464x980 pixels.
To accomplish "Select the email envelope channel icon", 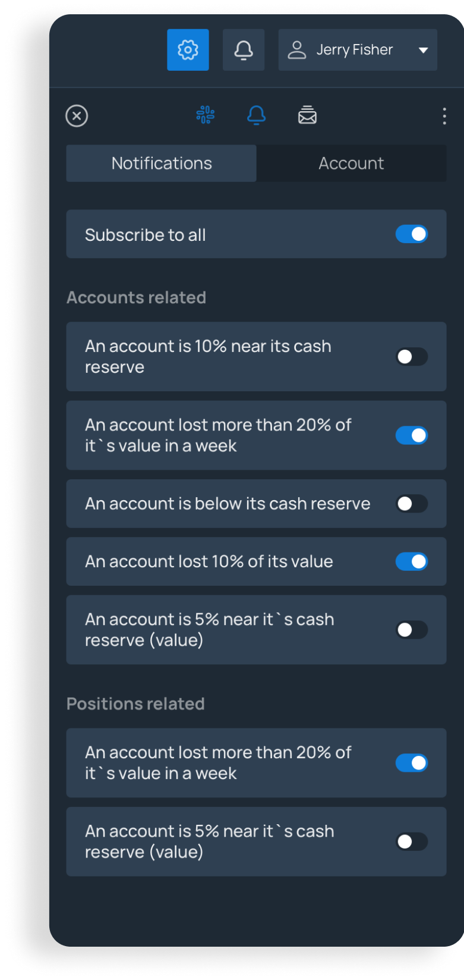I will (307, 115).
